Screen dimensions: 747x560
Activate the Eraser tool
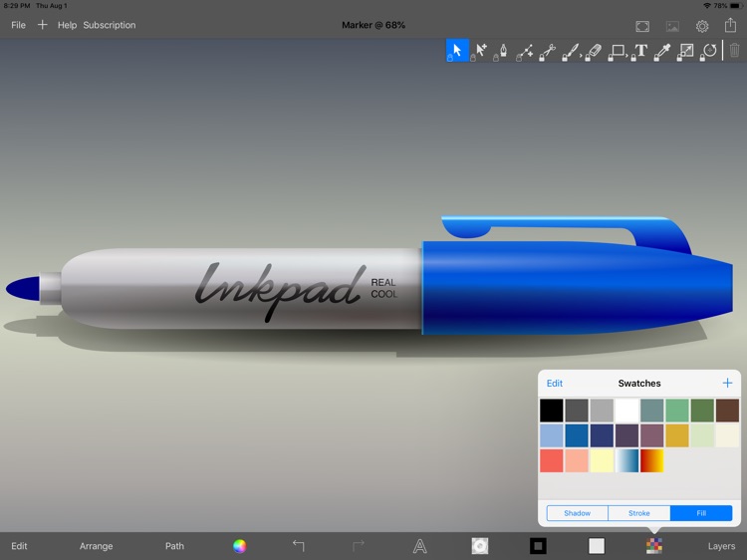(x=594, y=50)
